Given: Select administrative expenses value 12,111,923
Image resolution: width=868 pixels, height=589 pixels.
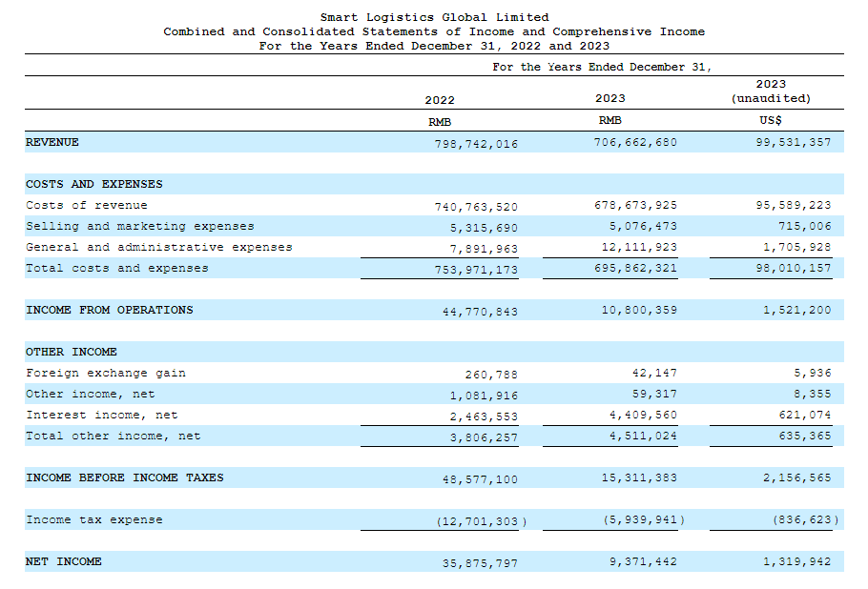Looking at the screenshot, I should click(x=639, y=247).
